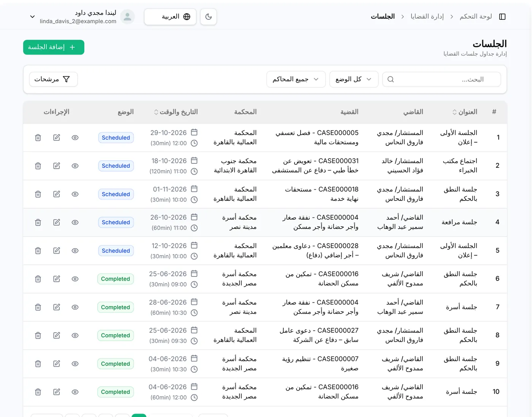Screen dimensions: 532x417
Task: Click the 18-10-2026 date cell
Action: pos(169,161)
